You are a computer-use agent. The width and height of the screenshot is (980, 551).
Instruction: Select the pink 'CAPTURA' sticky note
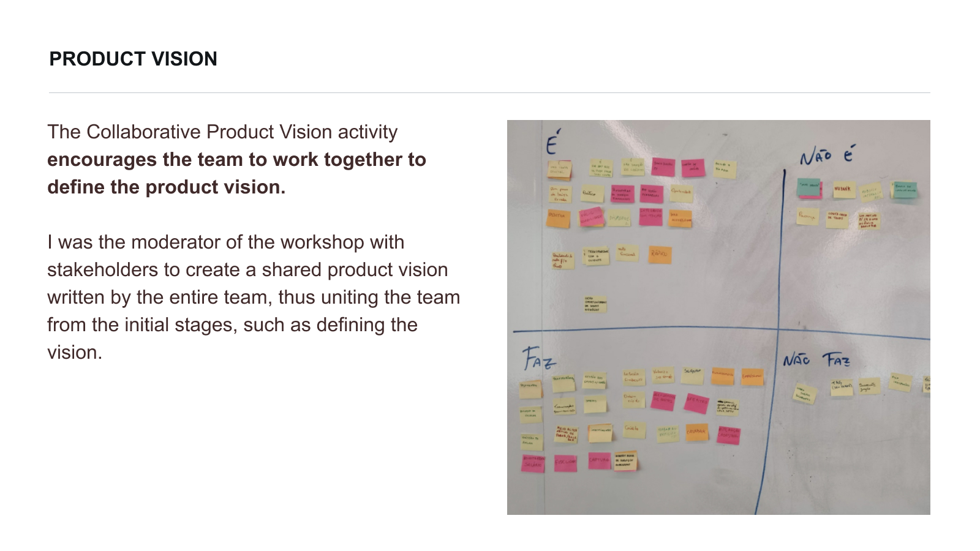598,460
